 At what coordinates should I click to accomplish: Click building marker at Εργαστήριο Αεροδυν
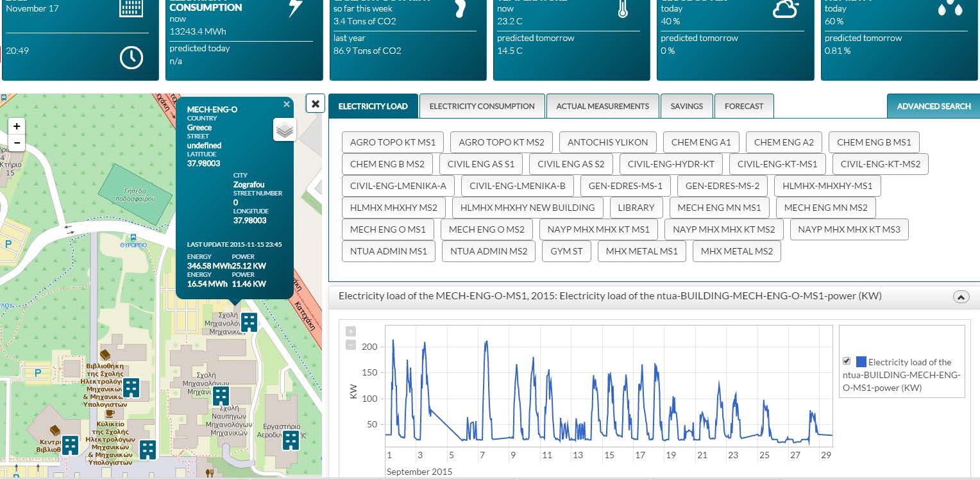(x=291, y=440)
